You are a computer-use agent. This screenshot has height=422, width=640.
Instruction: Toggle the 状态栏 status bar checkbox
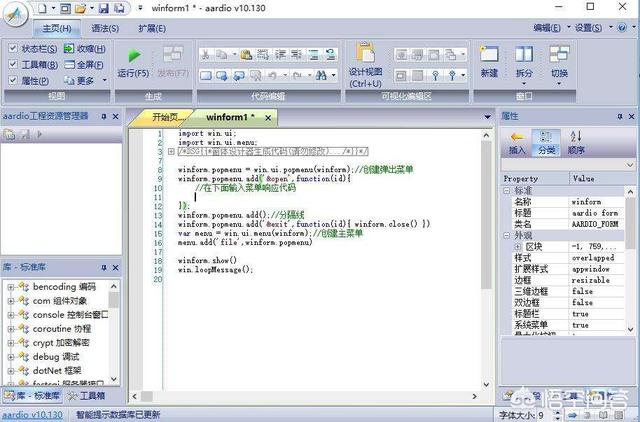click(x=11, y=49)
